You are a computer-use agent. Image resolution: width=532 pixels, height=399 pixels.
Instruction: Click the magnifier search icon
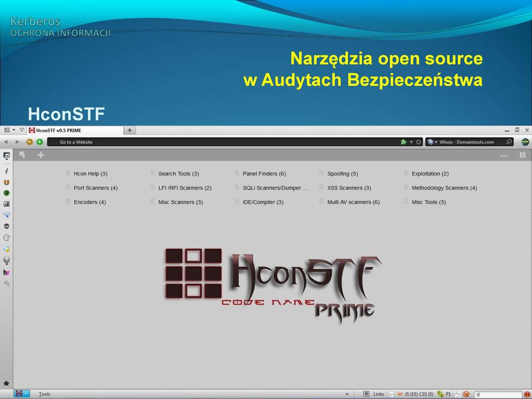509,142
